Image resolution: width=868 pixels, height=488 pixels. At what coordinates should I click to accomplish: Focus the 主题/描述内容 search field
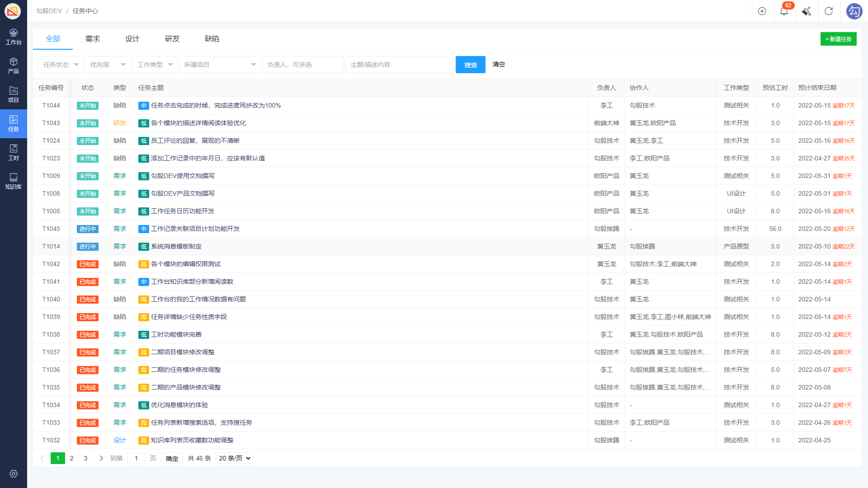point(400,65)
